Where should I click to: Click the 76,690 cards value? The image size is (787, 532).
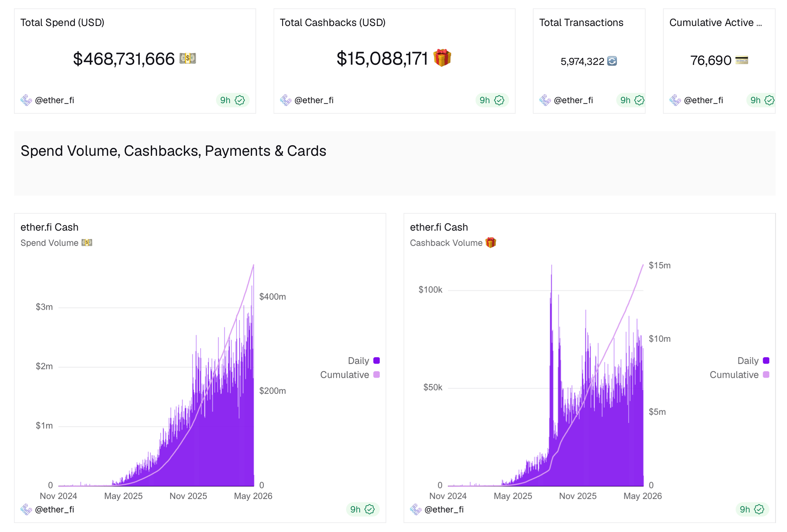pos(711,61)
